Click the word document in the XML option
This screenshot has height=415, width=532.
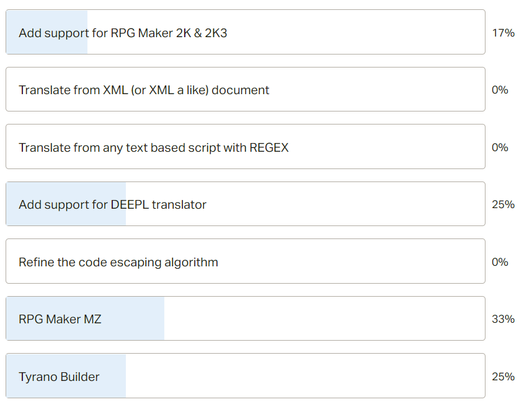coord(240,90)
